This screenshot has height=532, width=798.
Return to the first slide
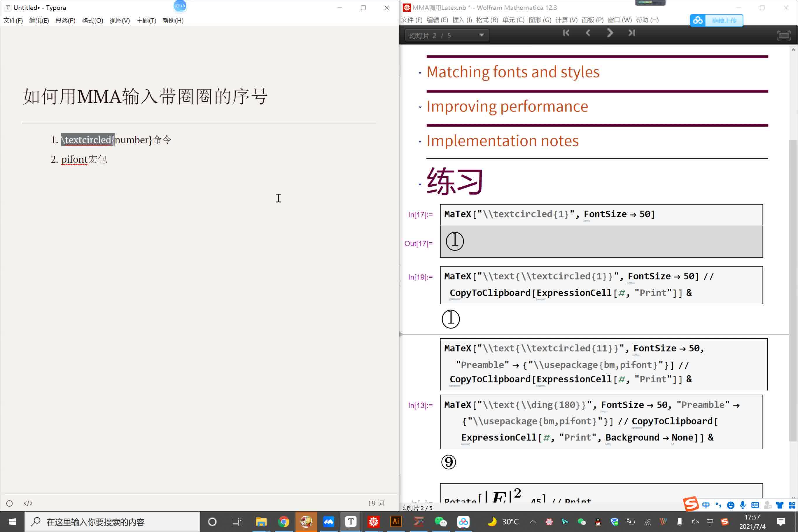566,33
